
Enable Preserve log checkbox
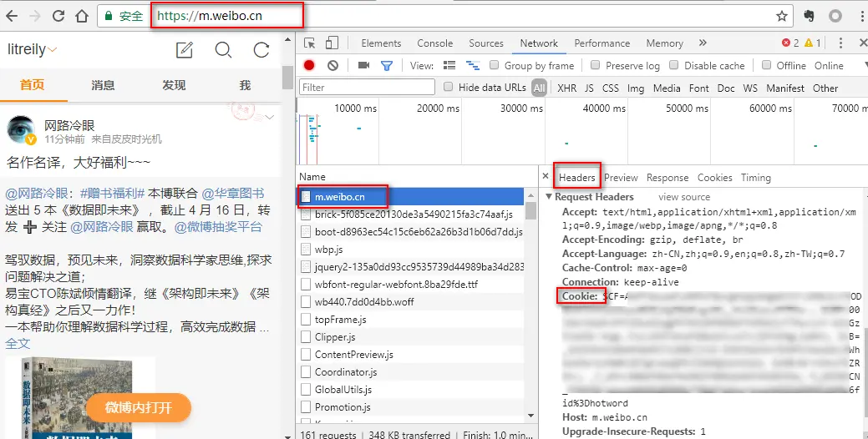[595, 65]
